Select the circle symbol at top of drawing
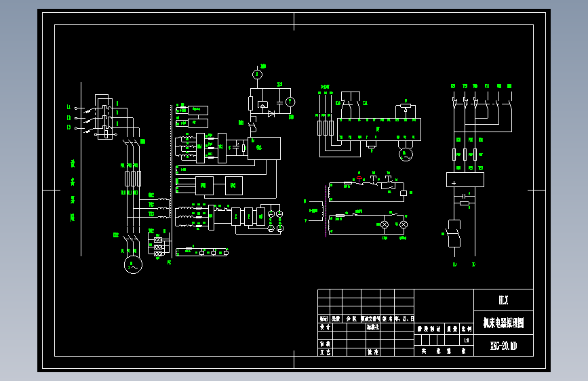This screenshot has width=588, height=381. point(257,75)
